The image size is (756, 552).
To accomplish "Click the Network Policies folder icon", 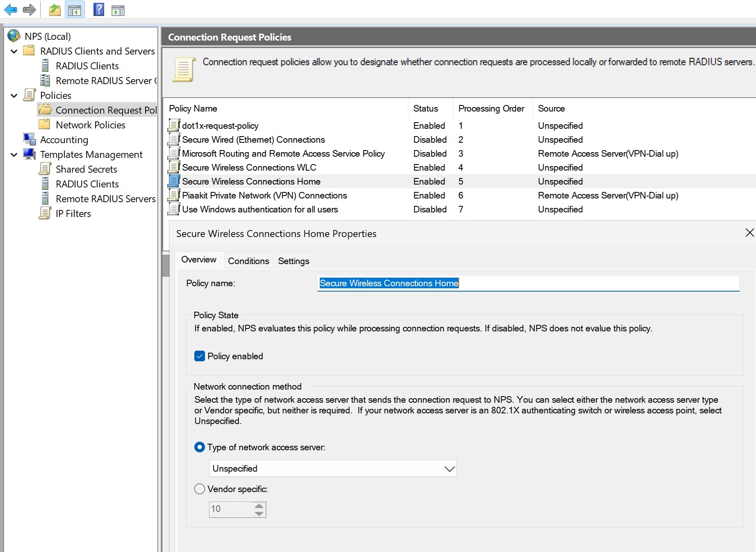I will [44, 124].
